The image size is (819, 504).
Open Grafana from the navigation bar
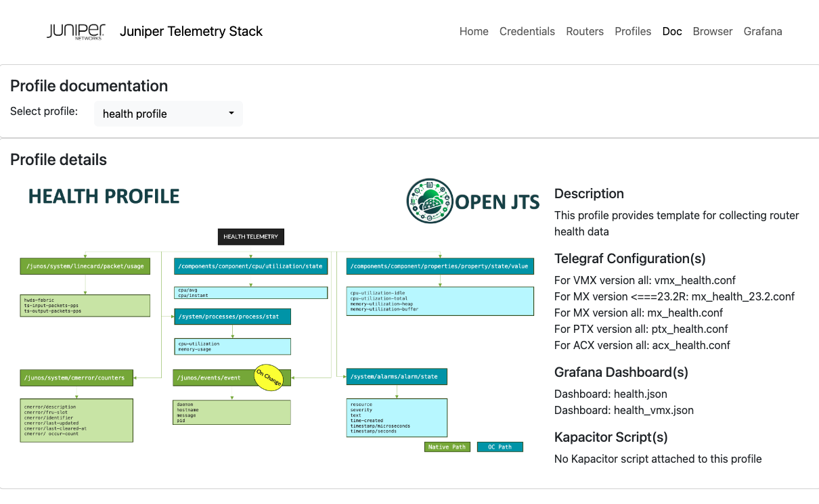[763, 31]
